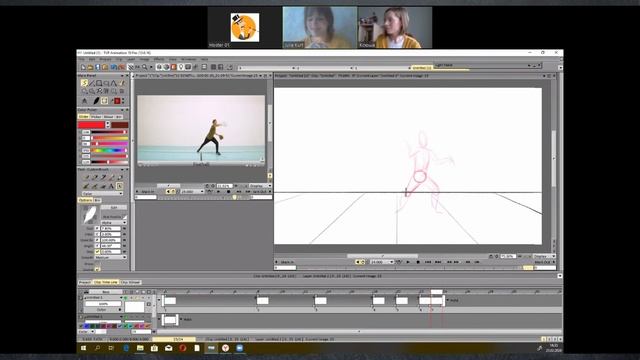Open Microsoft Store from taskbar
The width and height of the screenshot is (640, 360).
[x=154, y=348]
